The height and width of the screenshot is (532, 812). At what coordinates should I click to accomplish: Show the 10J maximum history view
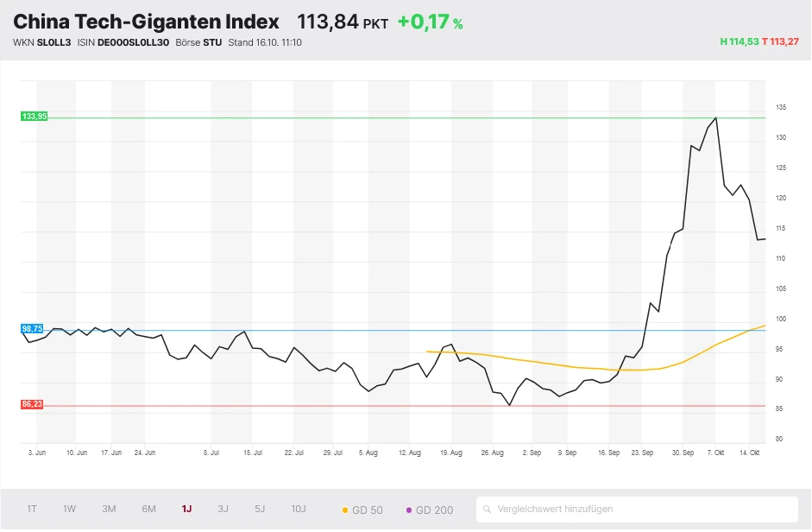coord(298,510)
